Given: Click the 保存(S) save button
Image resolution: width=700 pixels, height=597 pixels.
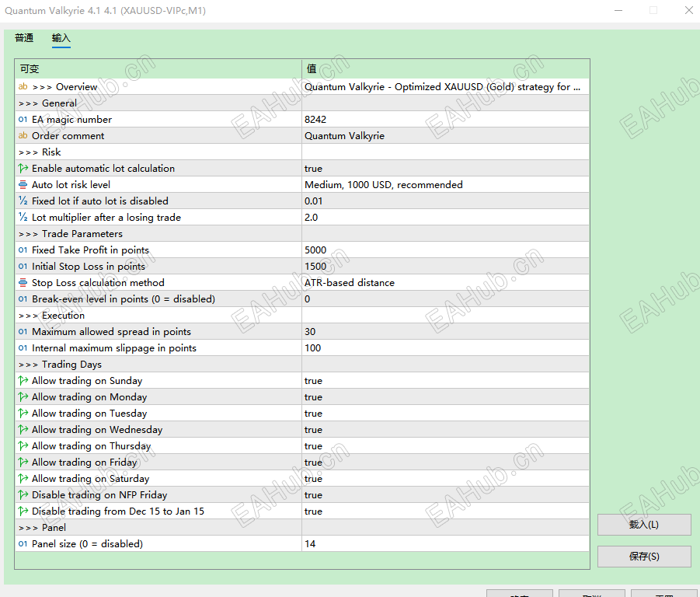Looking at the screenshot, I should [x=644, y=557].
